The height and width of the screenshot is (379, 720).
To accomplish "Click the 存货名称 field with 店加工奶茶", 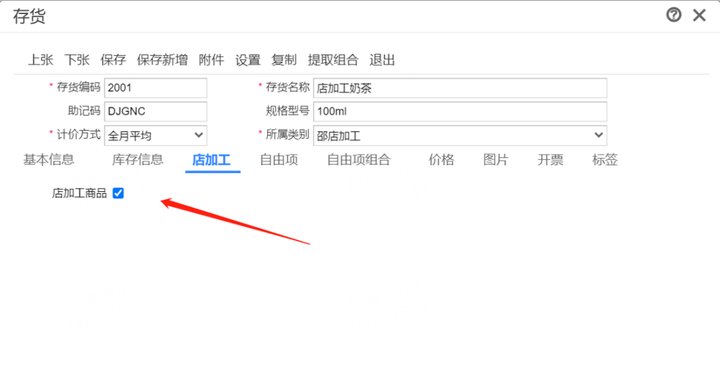I will point(460,88).
